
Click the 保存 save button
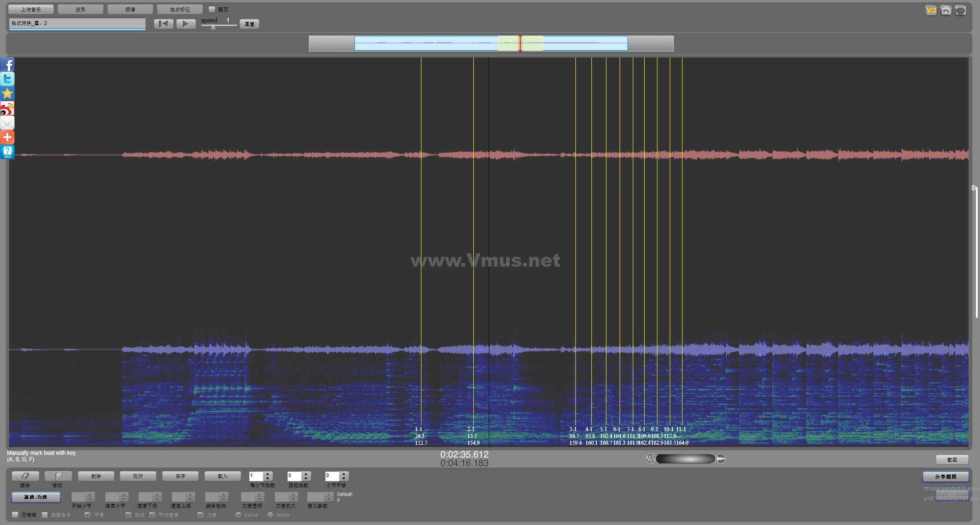coord(180,476)
